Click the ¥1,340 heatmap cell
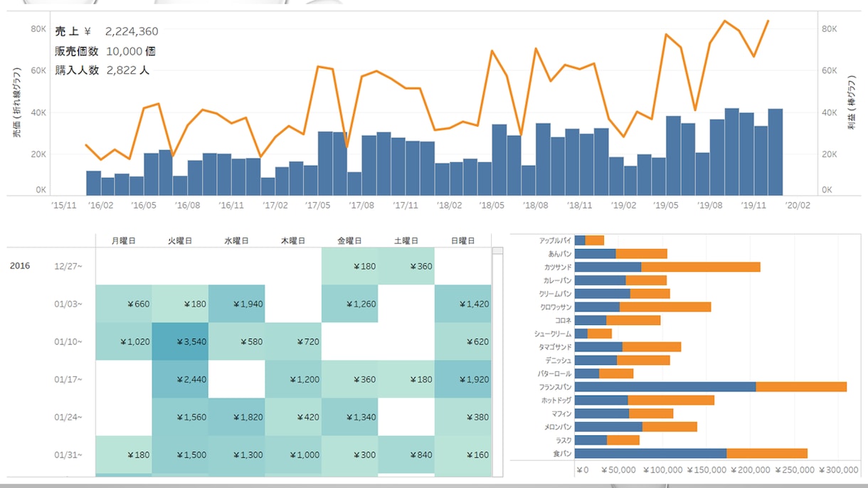 (x=349, y=417)
